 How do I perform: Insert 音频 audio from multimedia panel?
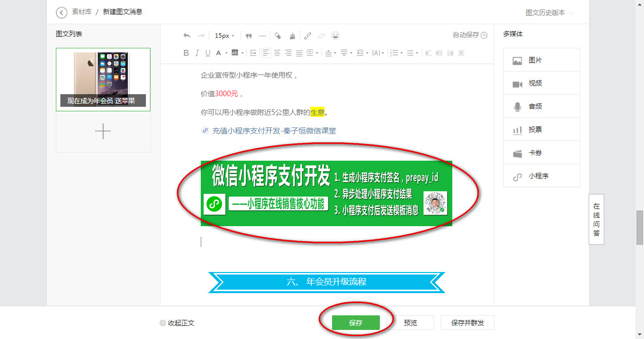pos(541,106)
